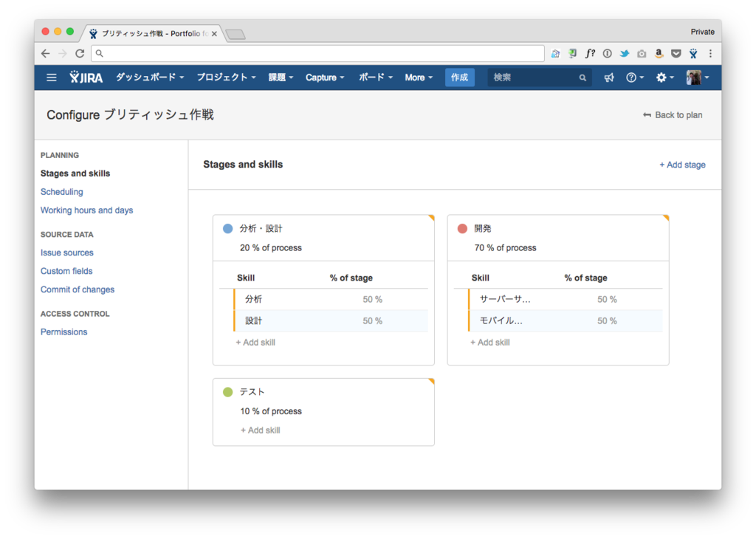Click the Pocket extension icon
This screenshot has width=756, height=539.
pos(676,53)
